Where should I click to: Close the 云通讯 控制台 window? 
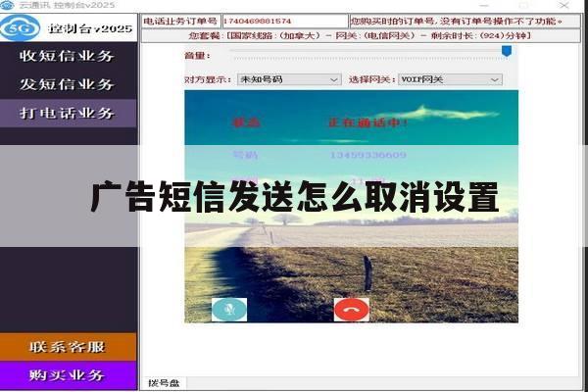tap(564, 5)
